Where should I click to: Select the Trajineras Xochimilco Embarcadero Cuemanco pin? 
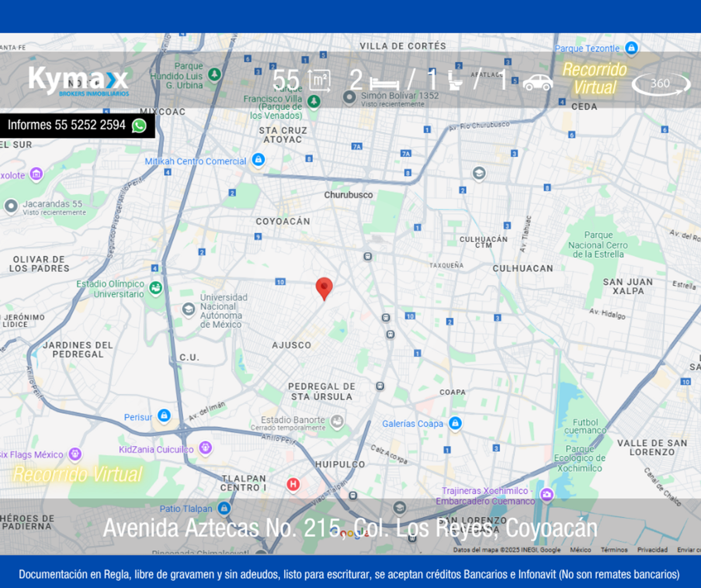point(546,494)
